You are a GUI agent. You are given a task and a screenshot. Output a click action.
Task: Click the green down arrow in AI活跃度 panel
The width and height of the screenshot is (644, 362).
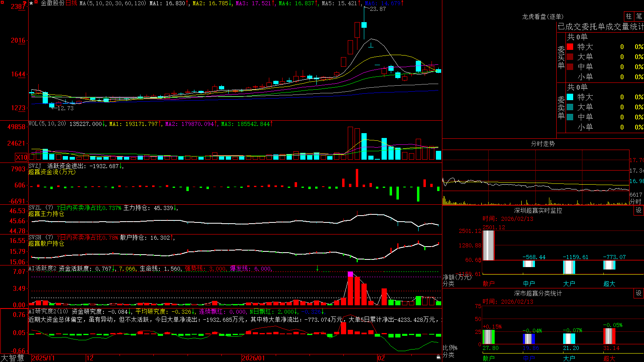(x=317, y=268)
